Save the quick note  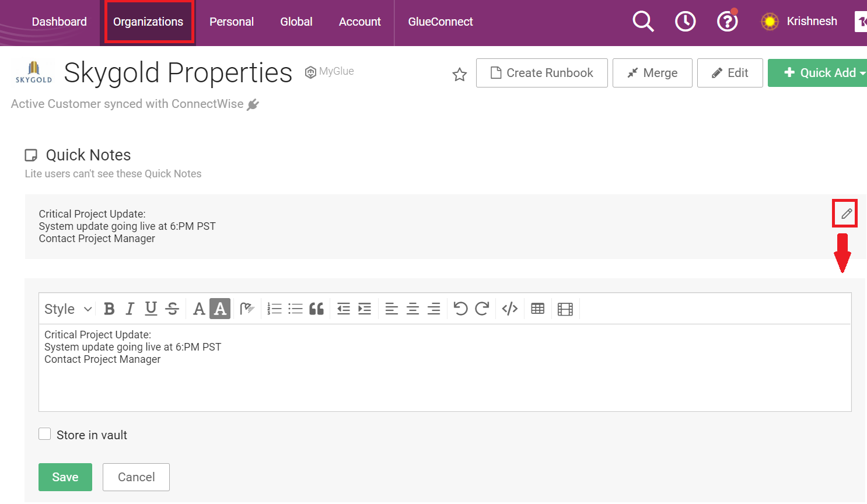point(65,477)
